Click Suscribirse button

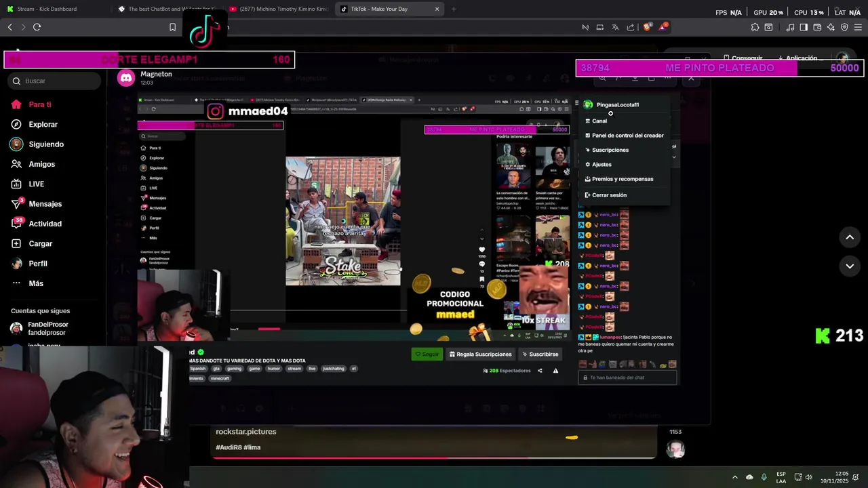(x=540, y=354)
